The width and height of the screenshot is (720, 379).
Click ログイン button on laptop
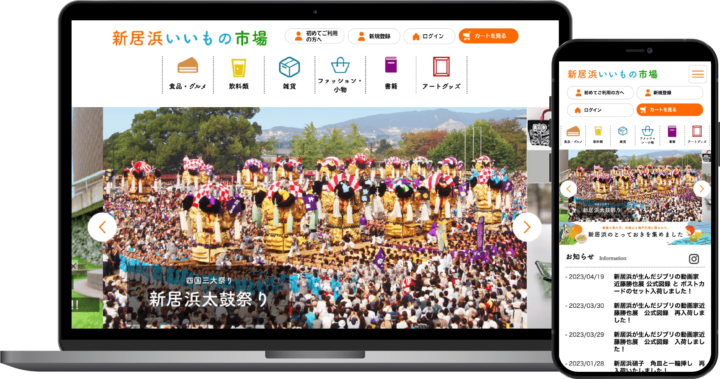click(429, 36)
